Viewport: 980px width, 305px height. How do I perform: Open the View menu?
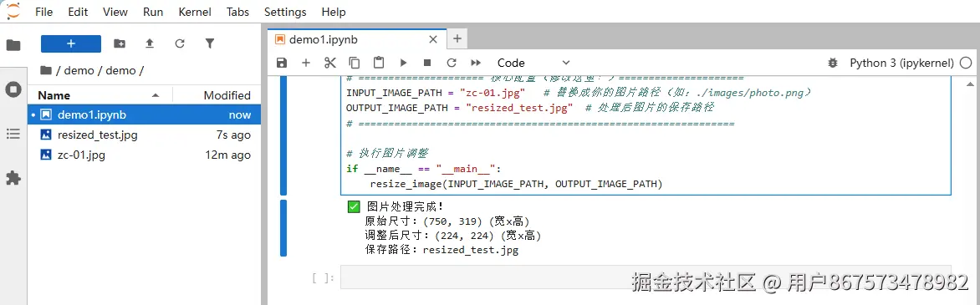115,12
